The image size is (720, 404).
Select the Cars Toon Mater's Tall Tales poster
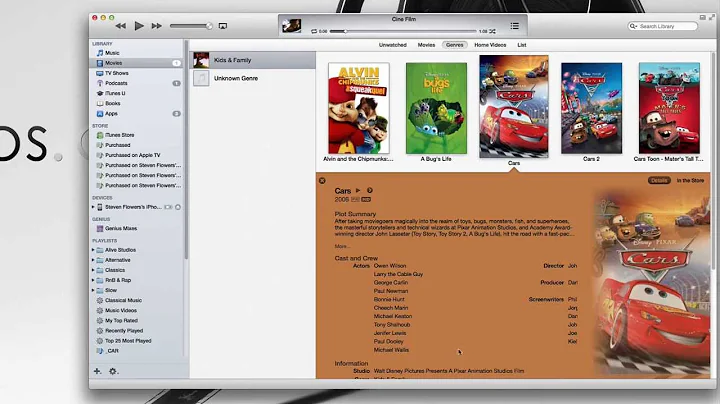click(x=669, y=108)
